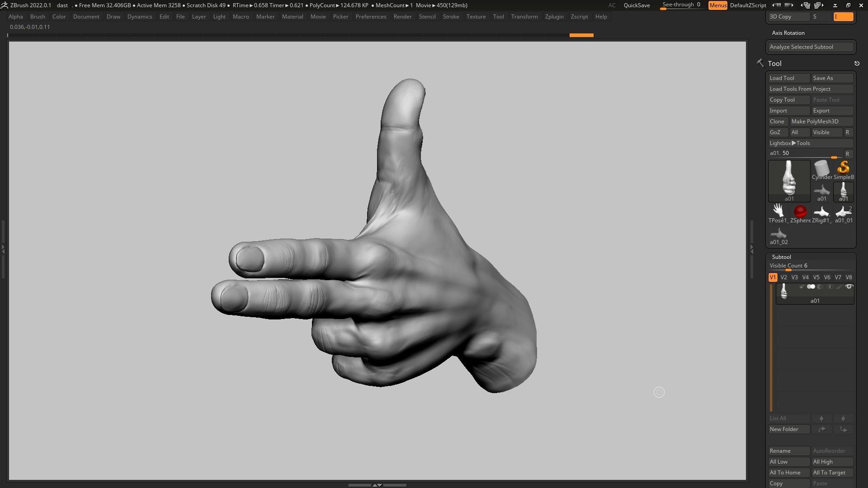
Task: Click Load Tool button
Action: (789, 78)
